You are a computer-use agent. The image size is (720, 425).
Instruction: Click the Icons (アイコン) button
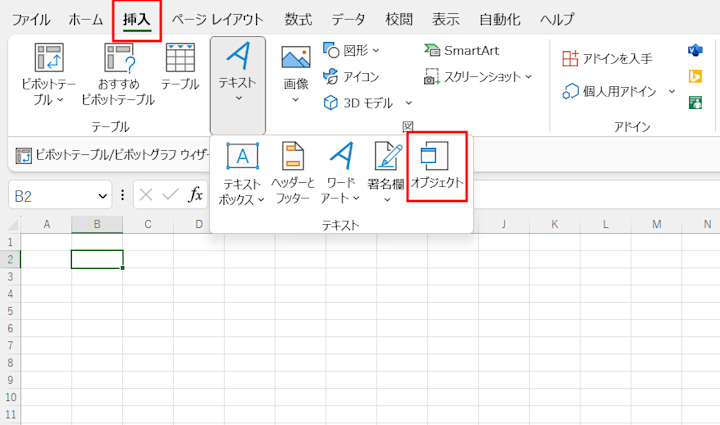coord(352,76)
